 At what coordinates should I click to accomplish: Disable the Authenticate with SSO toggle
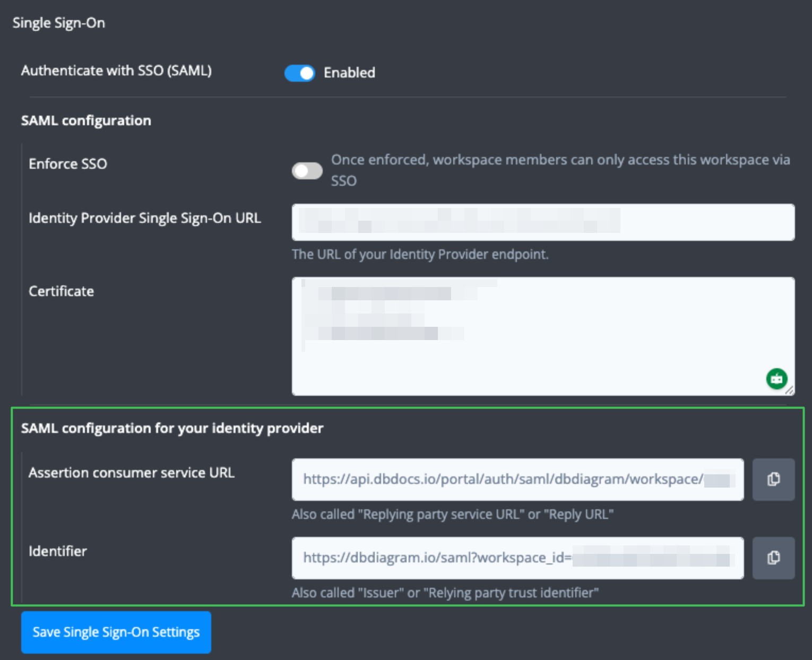coord(299,73)
